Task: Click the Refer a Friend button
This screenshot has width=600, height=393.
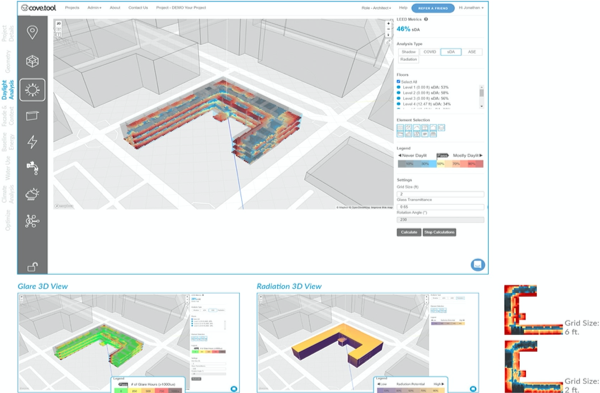Action: point(433,8)
